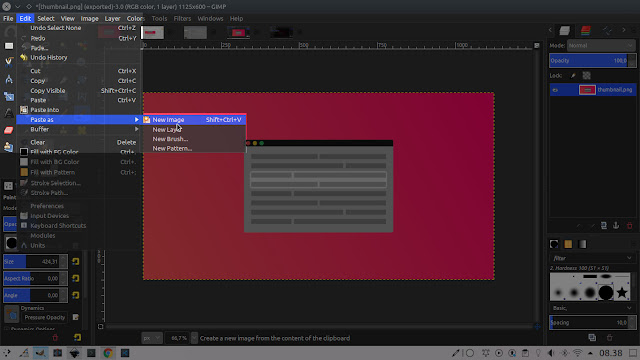Viewport: 640px width, 360px height.
Task: Open the Gradients tab
Action: [x=582, y=244]
